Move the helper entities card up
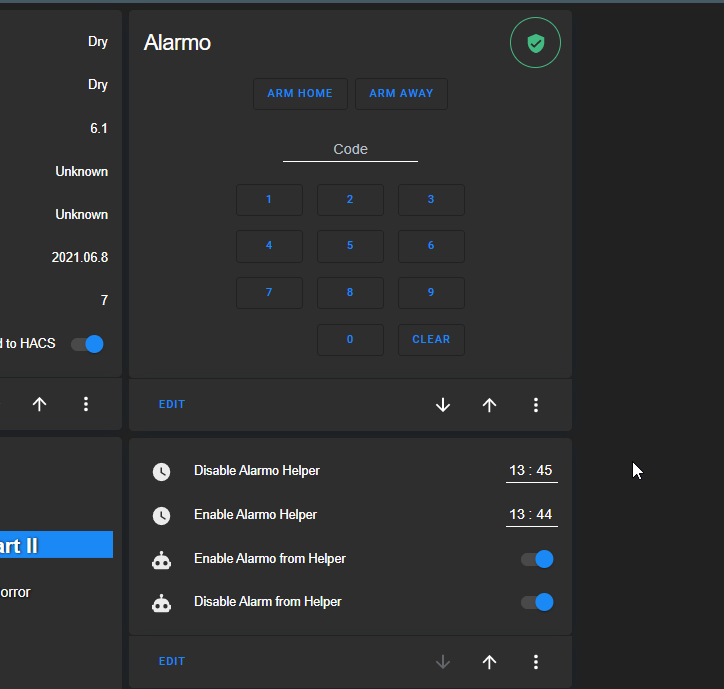 tap(489, 662)
